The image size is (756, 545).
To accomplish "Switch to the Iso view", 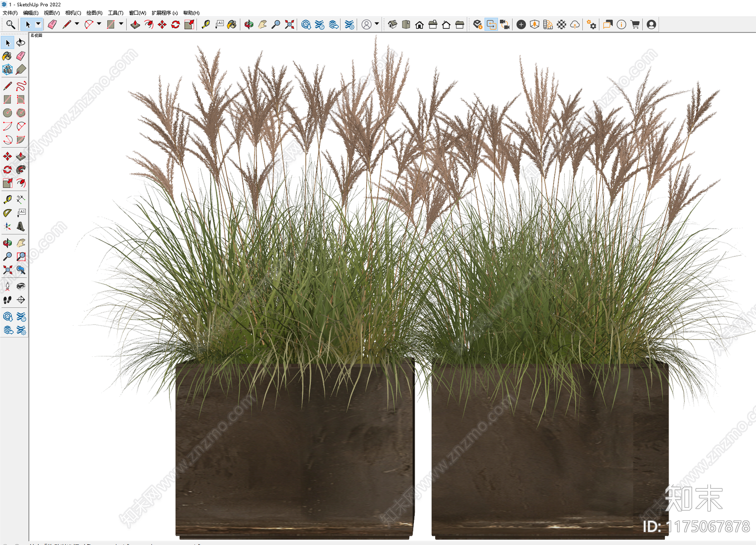I will click(x=393, y=25).
